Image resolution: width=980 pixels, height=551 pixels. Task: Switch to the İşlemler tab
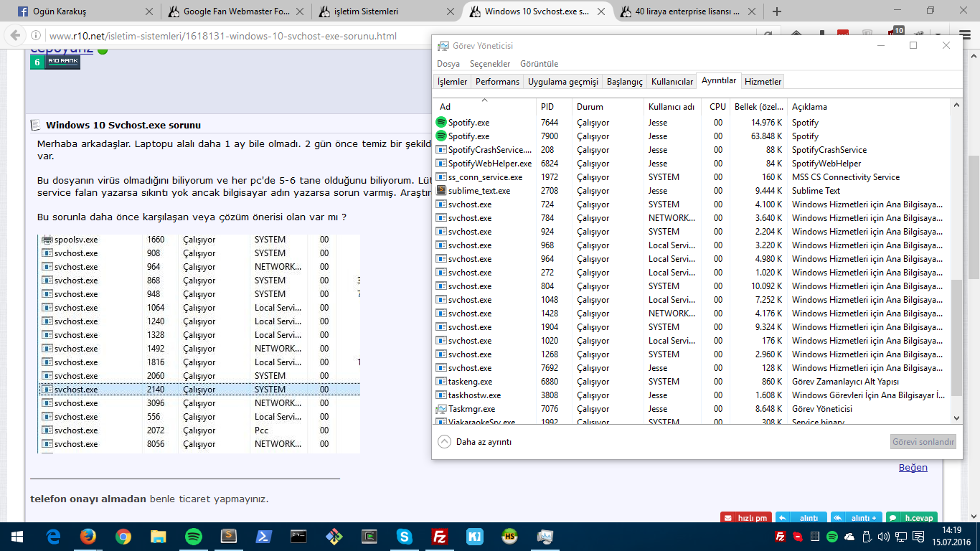click(x=452, y=82)
